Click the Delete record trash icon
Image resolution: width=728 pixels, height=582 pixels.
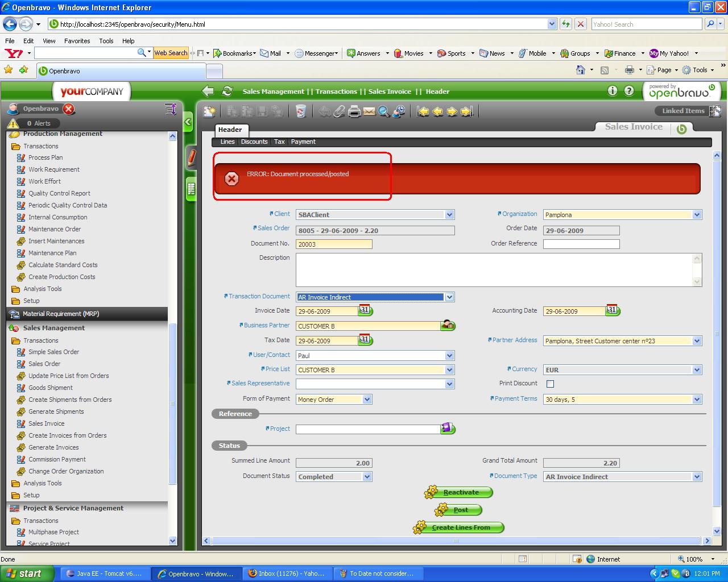click(301, 111)
